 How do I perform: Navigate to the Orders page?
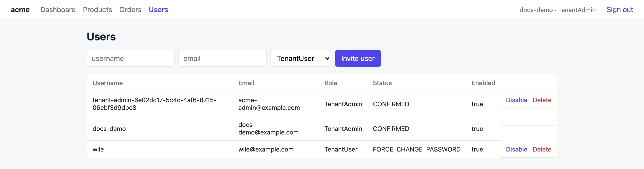tap(130, 10)
